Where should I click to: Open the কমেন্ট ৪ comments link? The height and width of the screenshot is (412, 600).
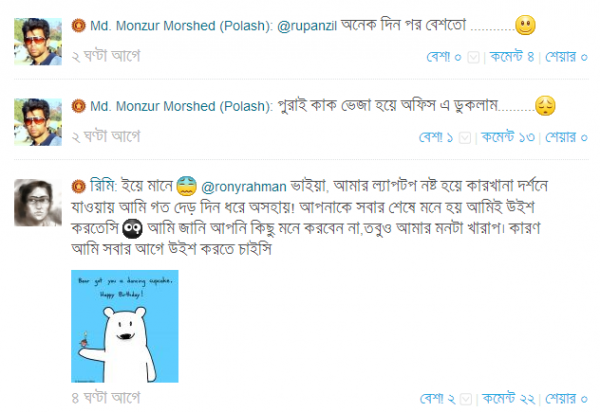click(x=512, y=56)
